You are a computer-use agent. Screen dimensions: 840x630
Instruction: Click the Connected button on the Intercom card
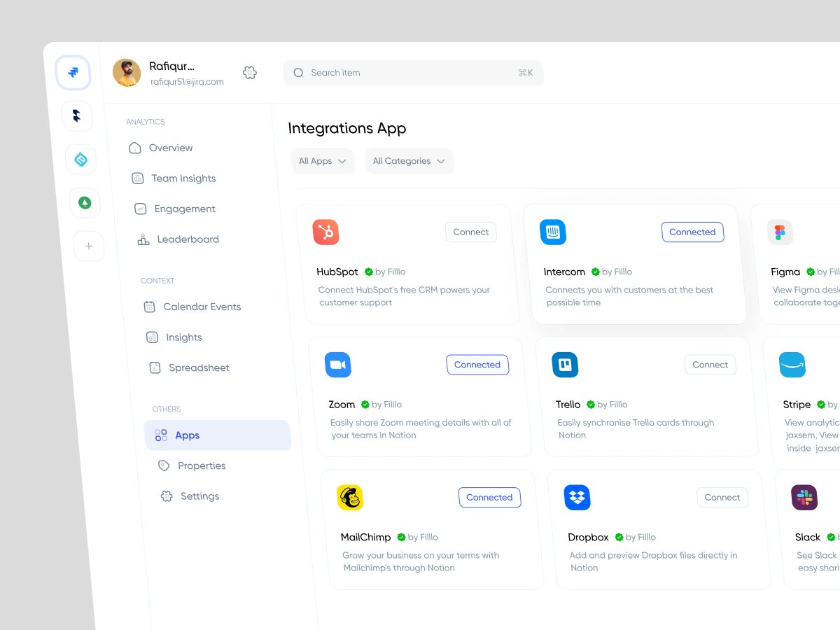pyautogui.click(x=692, y=232)
